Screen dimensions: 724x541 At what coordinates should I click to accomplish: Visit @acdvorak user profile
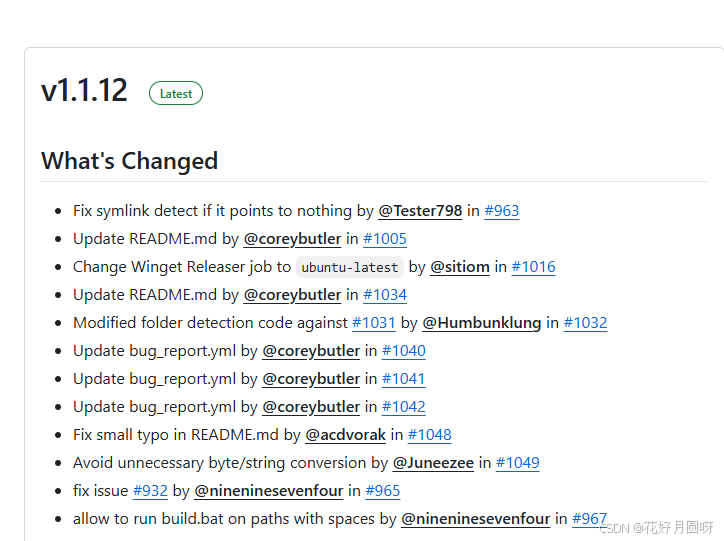point(346,435)
